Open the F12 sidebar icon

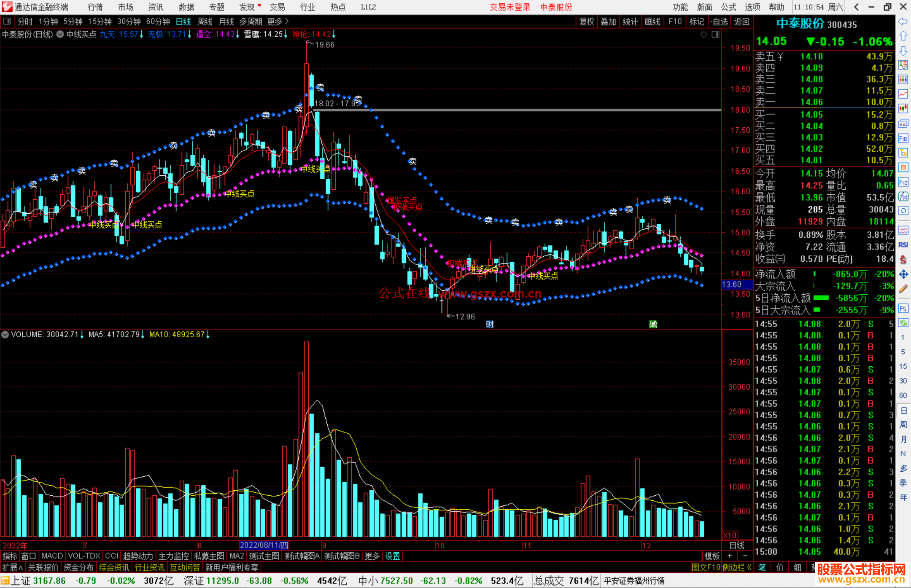pos(903,182)
